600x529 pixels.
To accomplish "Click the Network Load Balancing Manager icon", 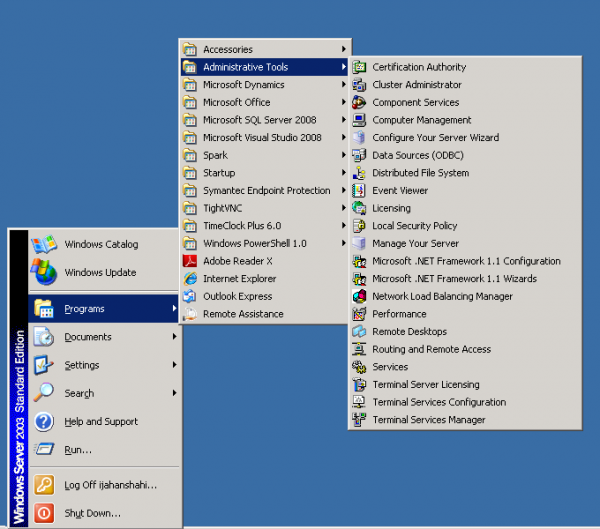I will point(360,297).
